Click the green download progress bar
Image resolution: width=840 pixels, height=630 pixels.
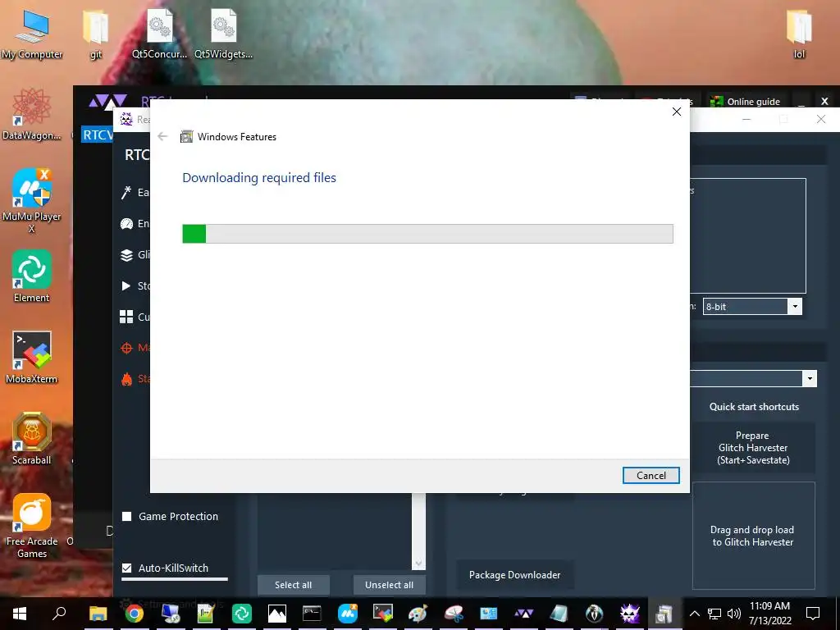tap(427, 234)
